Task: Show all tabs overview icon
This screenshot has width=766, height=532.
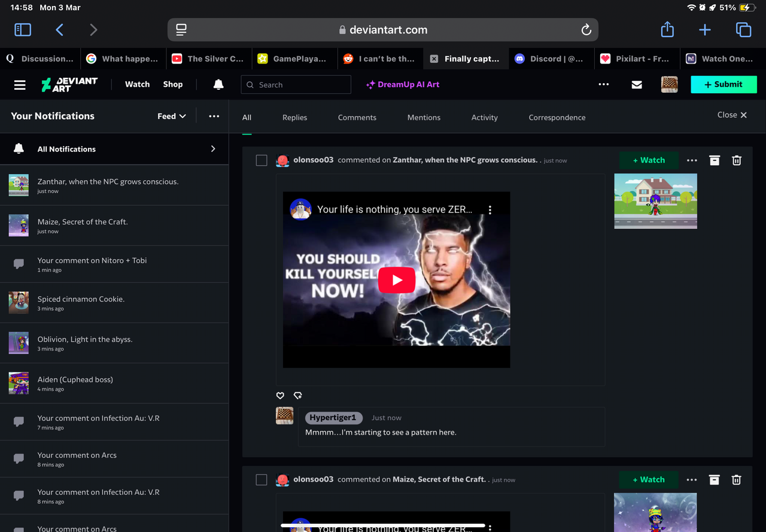Action: coord(743,29)
